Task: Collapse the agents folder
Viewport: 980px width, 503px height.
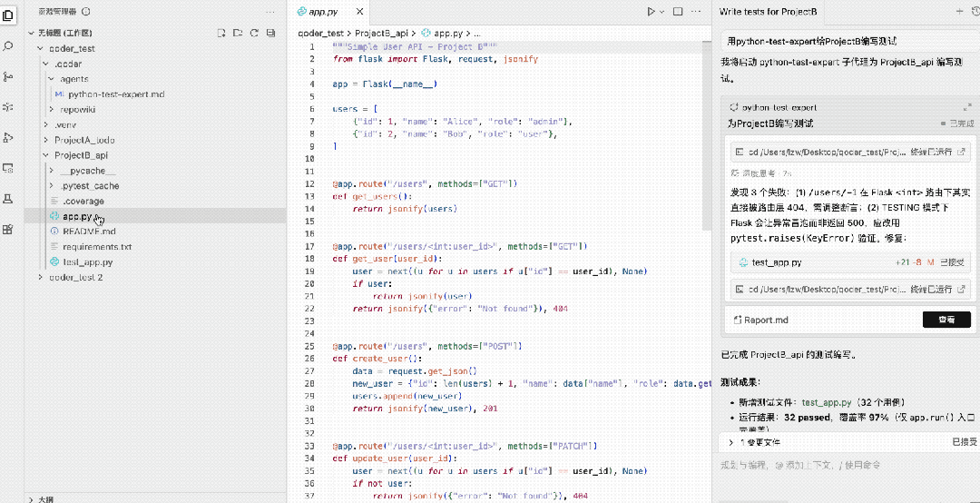Action: coord(51,79)
